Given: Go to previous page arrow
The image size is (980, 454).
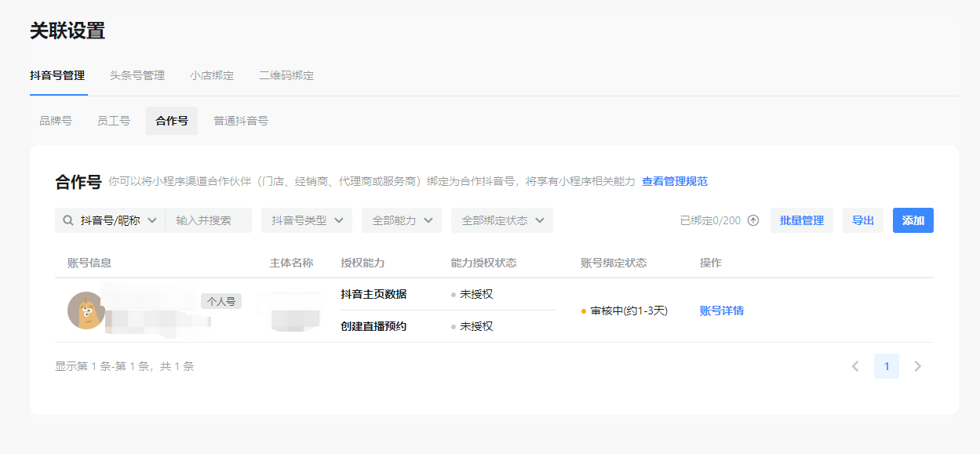Looking at the screenshot, I should 855,366.
